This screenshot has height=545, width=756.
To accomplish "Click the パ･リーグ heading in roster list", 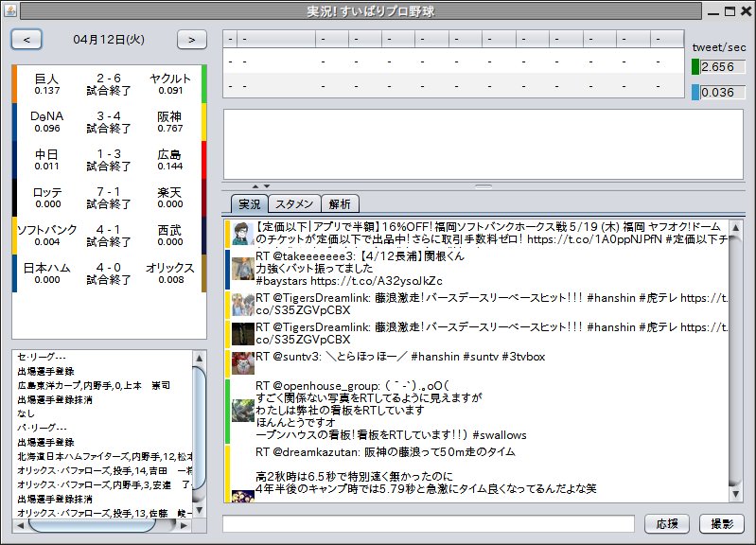I will [42, 428].
